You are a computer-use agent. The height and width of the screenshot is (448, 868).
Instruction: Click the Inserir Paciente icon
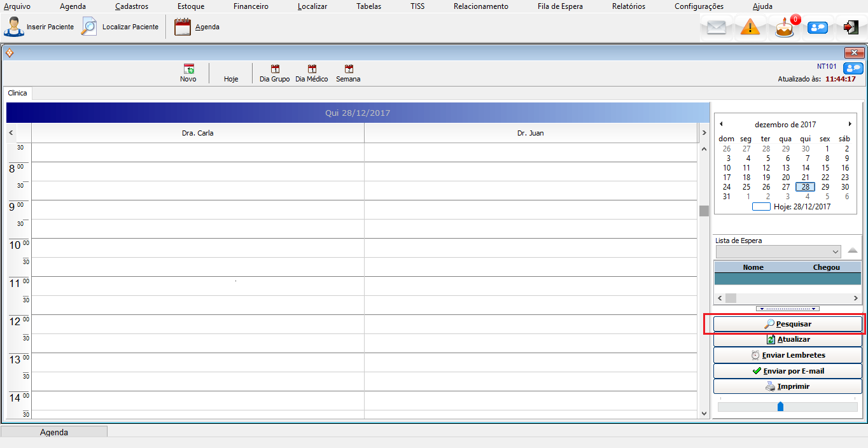click(x=15, y=27)
